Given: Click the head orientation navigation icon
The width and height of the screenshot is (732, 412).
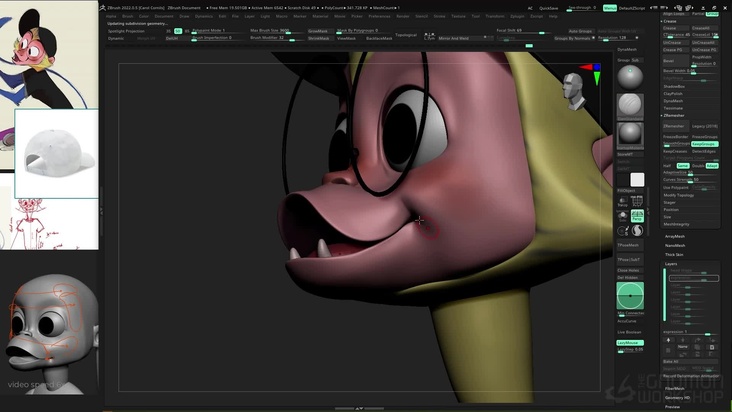Looking at the screenshot, I should click(574, 91).
